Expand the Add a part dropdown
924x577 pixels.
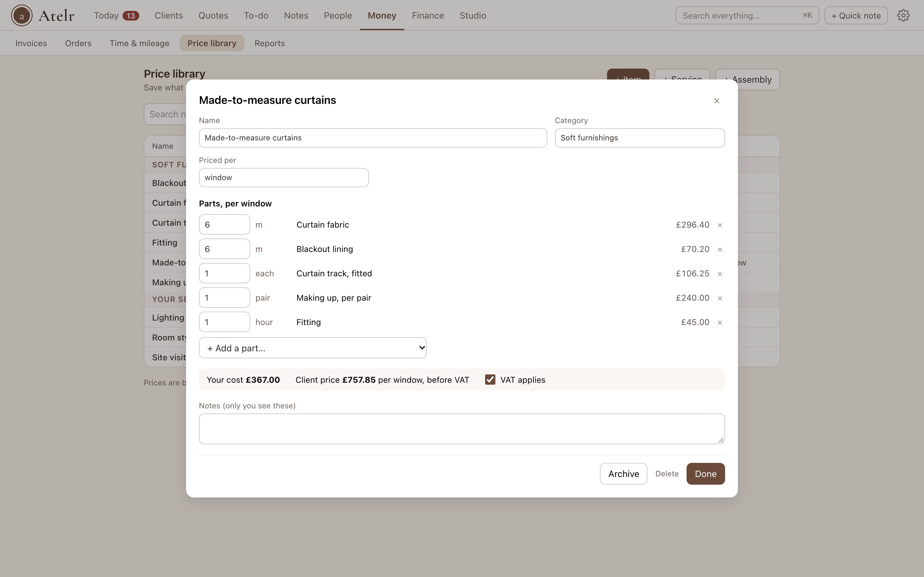click(313, 348)
